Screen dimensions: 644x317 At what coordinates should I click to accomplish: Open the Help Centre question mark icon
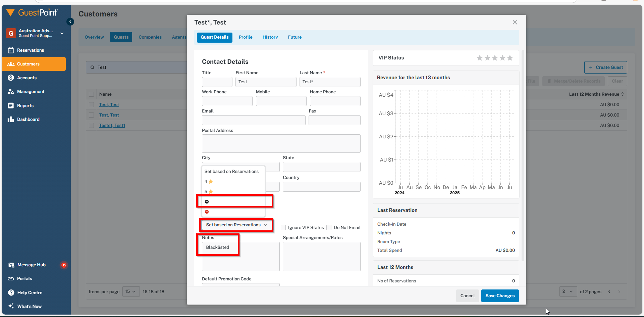click(x=11, y=292)
